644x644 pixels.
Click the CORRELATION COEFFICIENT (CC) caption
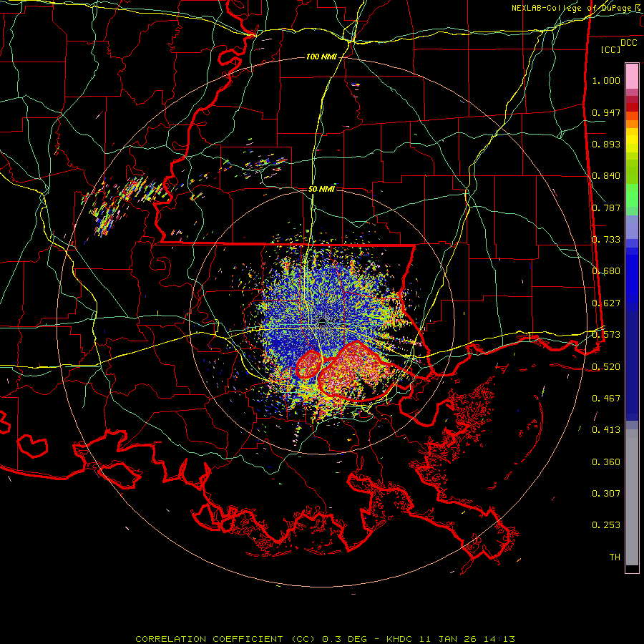225,639
